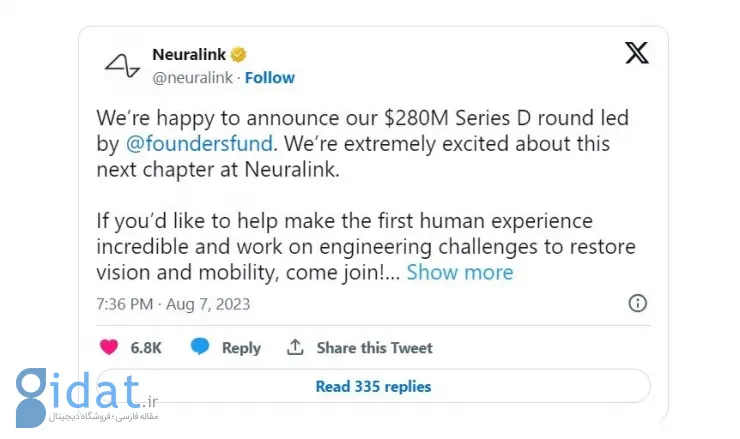This screenshot has width=740, height=439.
Task: Click the gold verified badge
Action: point(238,55)
